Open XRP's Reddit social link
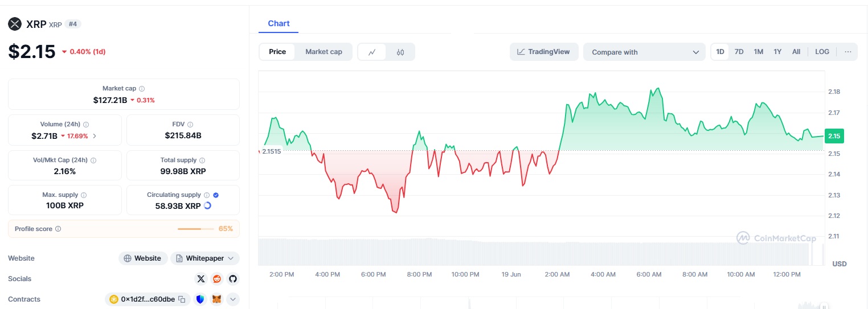 coord(216,279)
